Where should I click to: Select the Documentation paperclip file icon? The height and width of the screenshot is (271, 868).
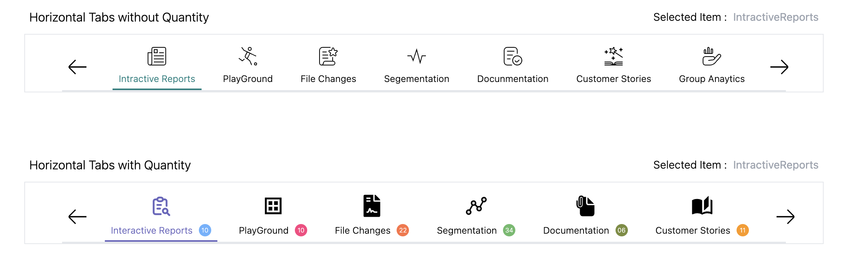585,206
